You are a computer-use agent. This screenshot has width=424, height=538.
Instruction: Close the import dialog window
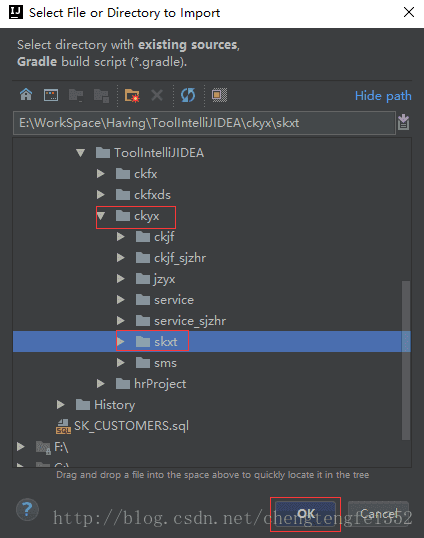[x=409, y=12]
